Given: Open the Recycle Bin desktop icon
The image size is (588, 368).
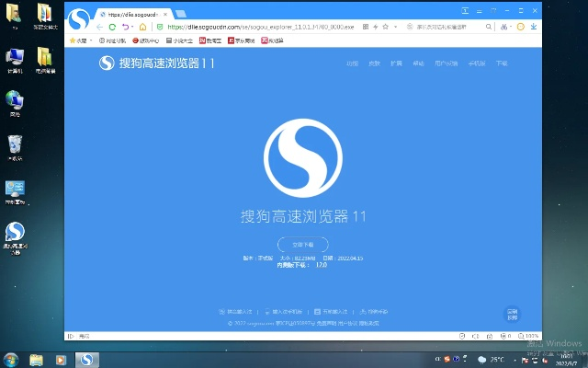Looking at the screenshot, I should [15, 145].
